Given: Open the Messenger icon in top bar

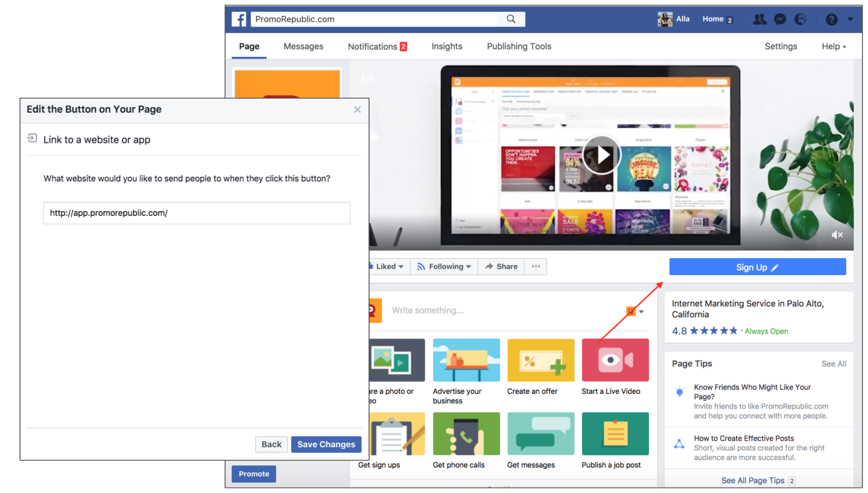Looking at the screenshot, I should [x=780, y=19].
